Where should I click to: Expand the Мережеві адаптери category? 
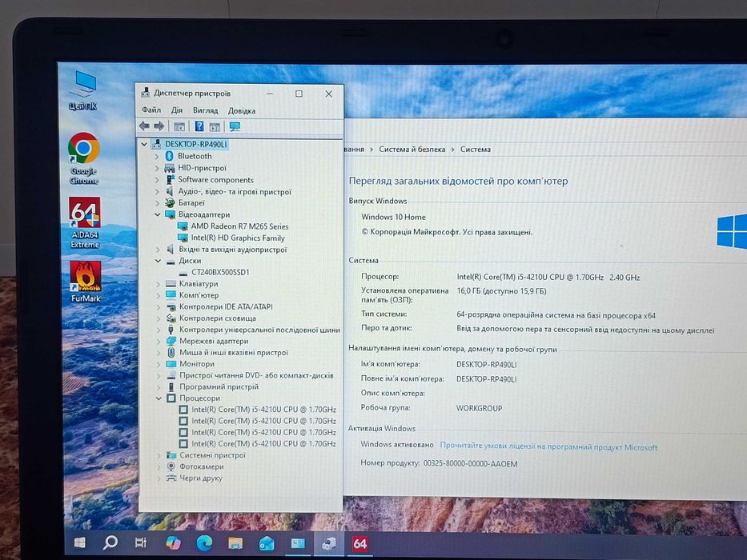(x=159, y=341)
